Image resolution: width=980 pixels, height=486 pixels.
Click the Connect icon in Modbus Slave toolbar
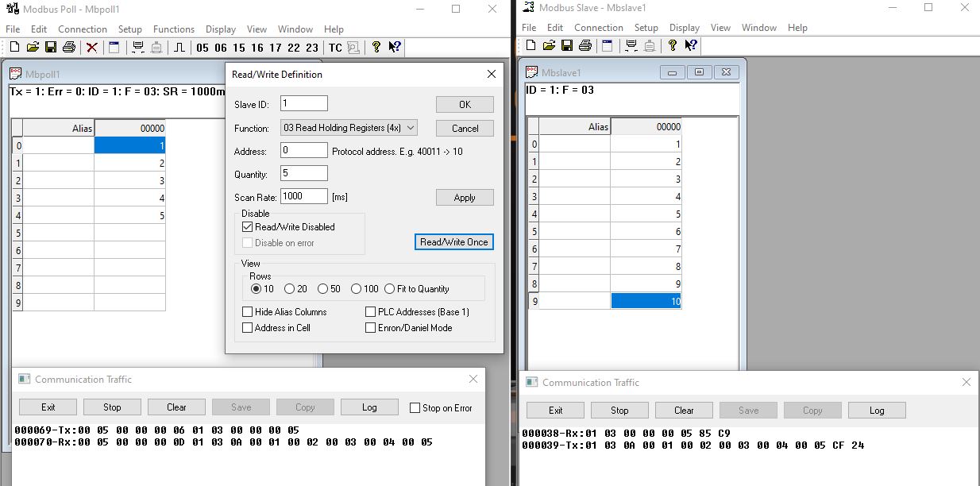point(631,45)
